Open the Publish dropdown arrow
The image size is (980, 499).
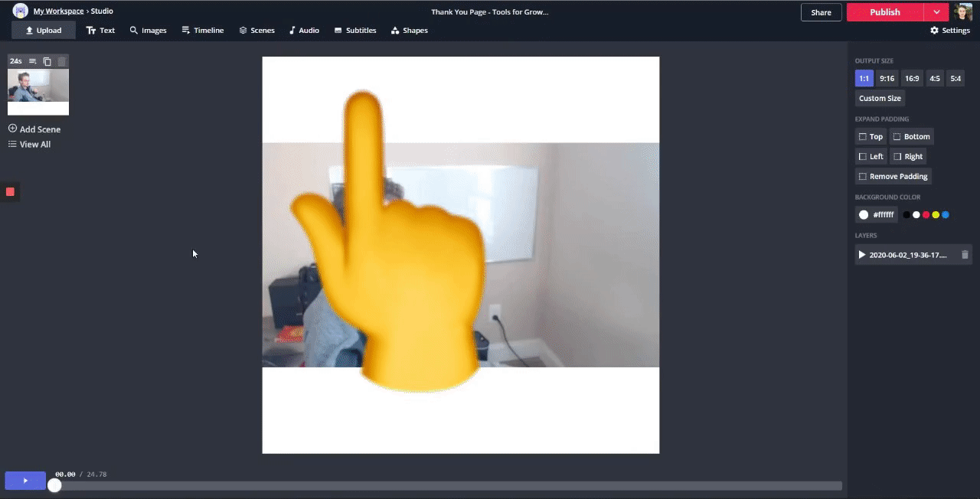[936, 12]
